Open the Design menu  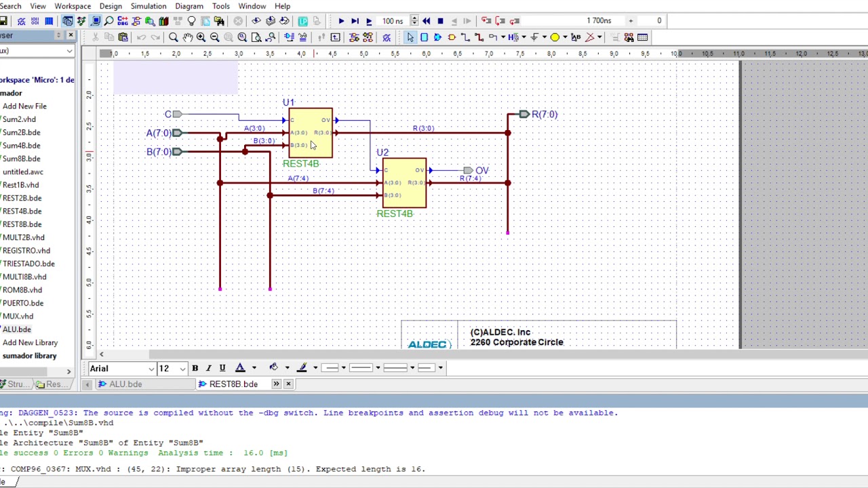click(111, 6)
